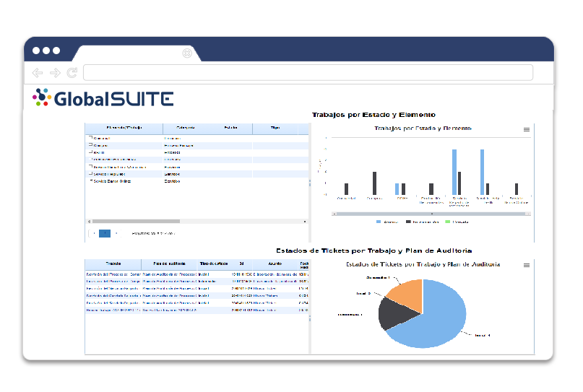Viewport: 583px width, 392px height.
Task: Click the browser back arrow
Action: point(38,73)
